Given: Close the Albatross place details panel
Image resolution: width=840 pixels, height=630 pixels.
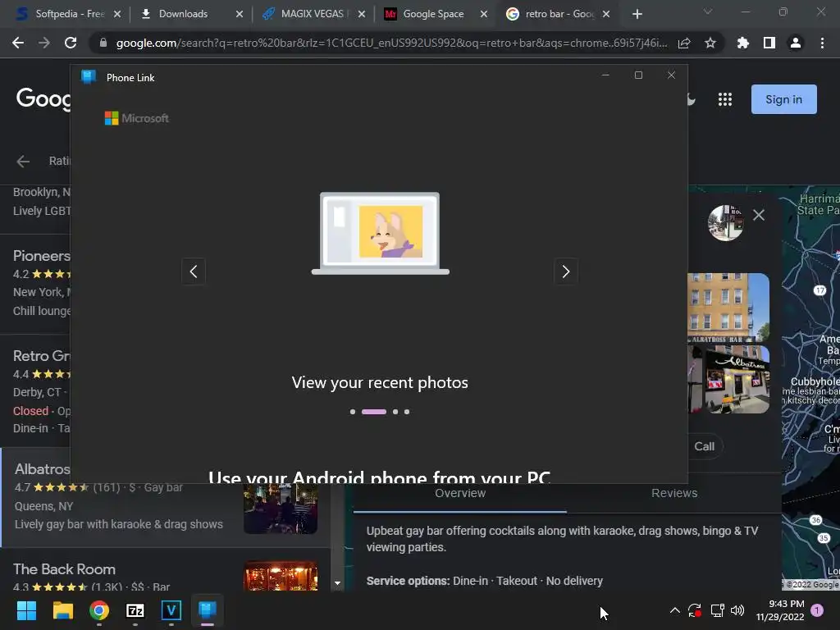Looking at the screenshot, I should click(759, 215).
